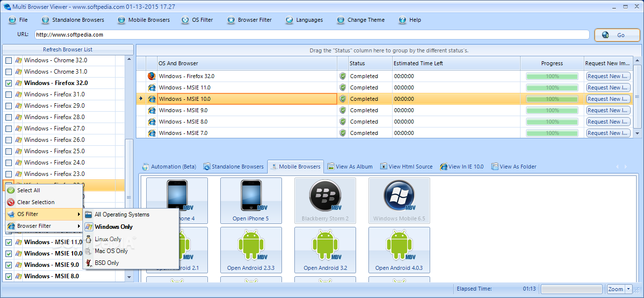644x298 pixels.
Task: Click the URL input field
Action: point(312,35)
